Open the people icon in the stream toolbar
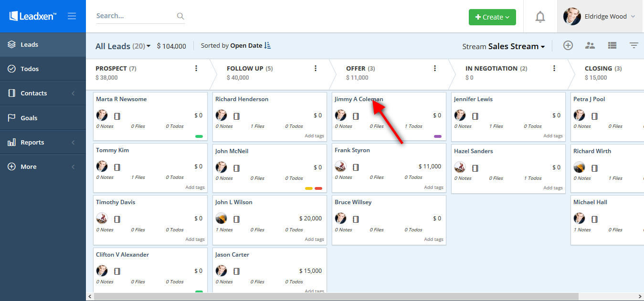644x301 pixels. [590, 45]
